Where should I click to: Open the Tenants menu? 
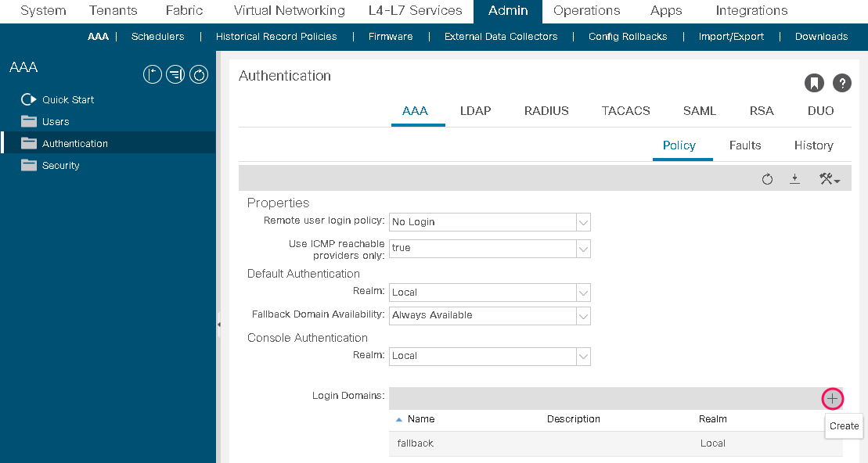pos(113,10)
